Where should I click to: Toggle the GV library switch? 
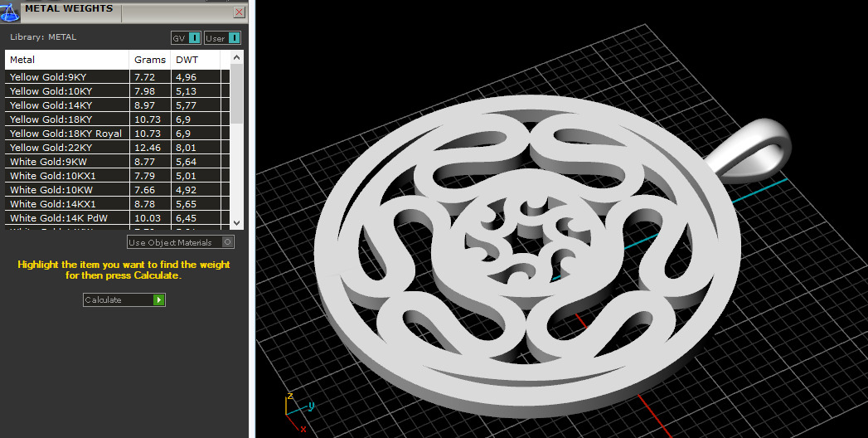pyautogui.click(x=186, y=38)
